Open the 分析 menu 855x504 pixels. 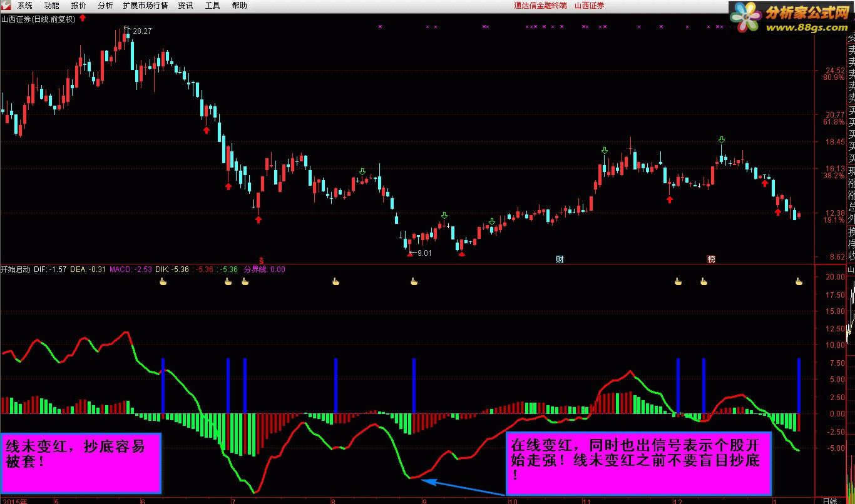106,6
